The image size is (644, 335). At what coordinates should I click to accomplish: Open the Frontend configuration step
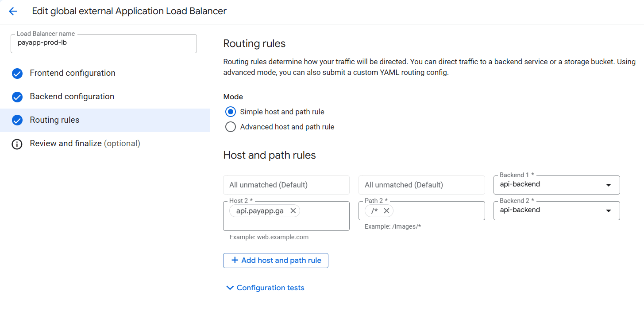pos(105,73)
